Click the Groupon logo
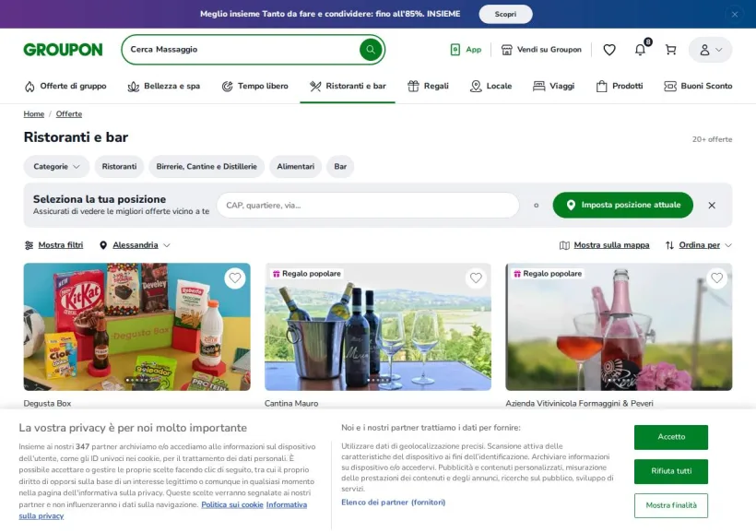The image size is (756, 532). click(x=64, y=50)
